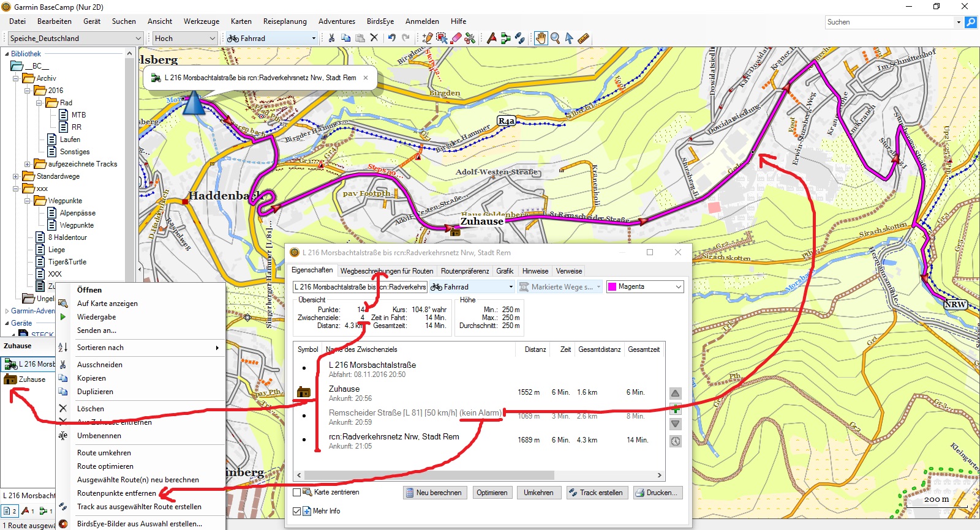Filter list by routes icon
The height and width of the screenshot is (530, 980).
point(46,510)
